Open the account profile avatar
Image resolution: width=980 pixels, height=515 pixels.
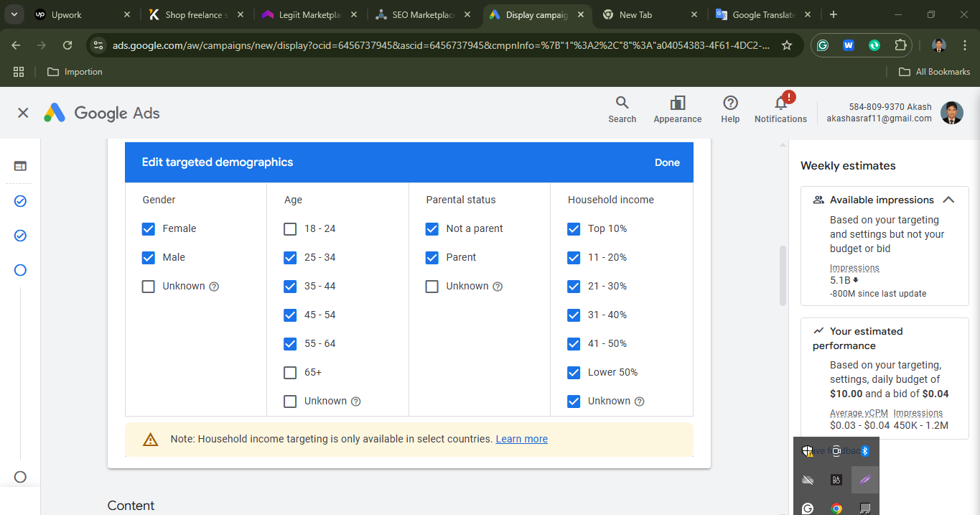[x=952, y=113]
